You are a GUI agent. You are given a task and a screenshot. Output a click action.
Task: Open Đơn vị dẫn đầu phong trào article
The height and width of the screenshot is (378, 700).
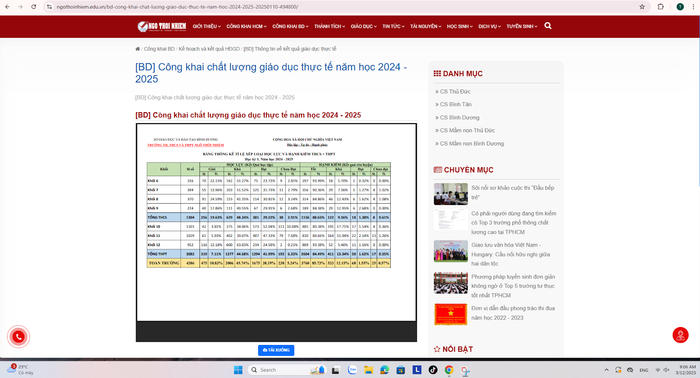[513, 313]
